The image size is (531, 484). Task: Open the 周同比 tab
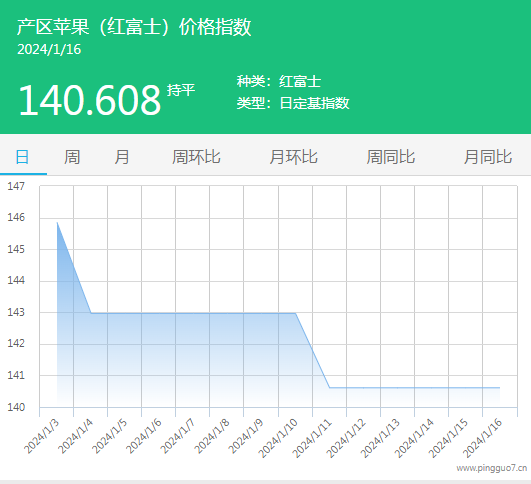pos(391,157)
